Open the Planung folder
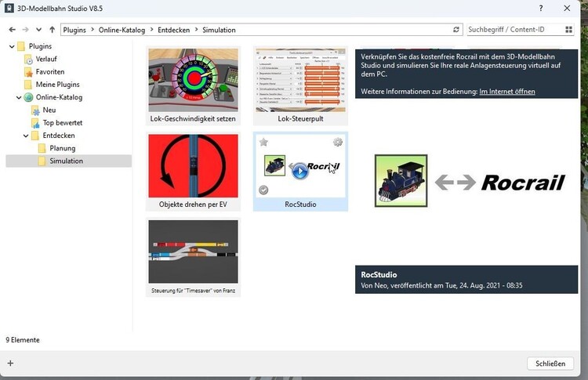 click(62, 148)
